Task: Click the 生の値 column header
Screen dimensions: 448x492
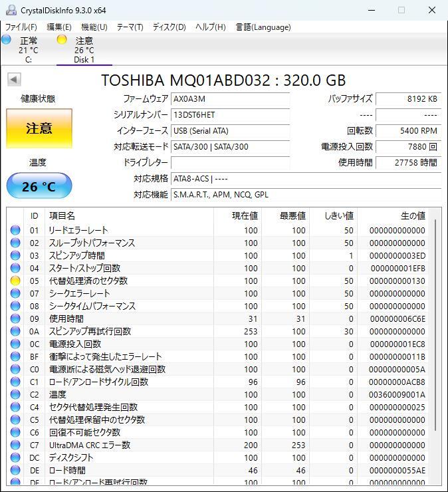Action: click(x=393, y=216)
